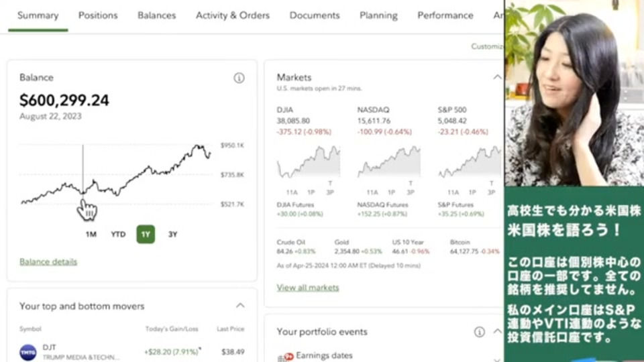Click the DJT Trump Media logo icon
The width and height of the screenshot is (644, 362).
coord(28,352)
